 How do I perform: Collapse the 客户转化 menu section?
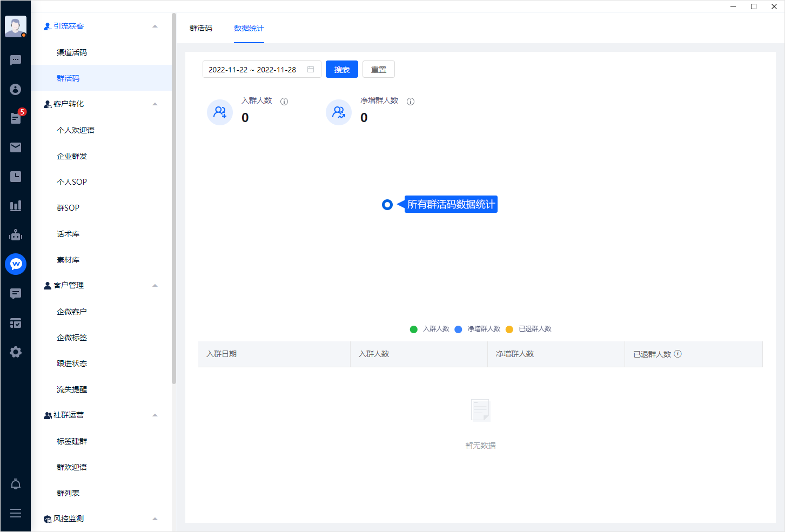tap(155, 104)
